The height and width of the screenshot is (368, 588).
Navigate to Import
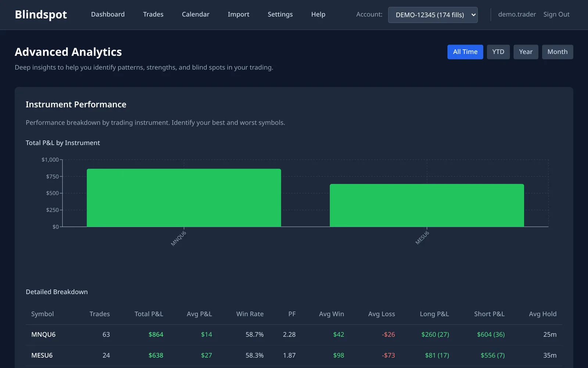239,14
